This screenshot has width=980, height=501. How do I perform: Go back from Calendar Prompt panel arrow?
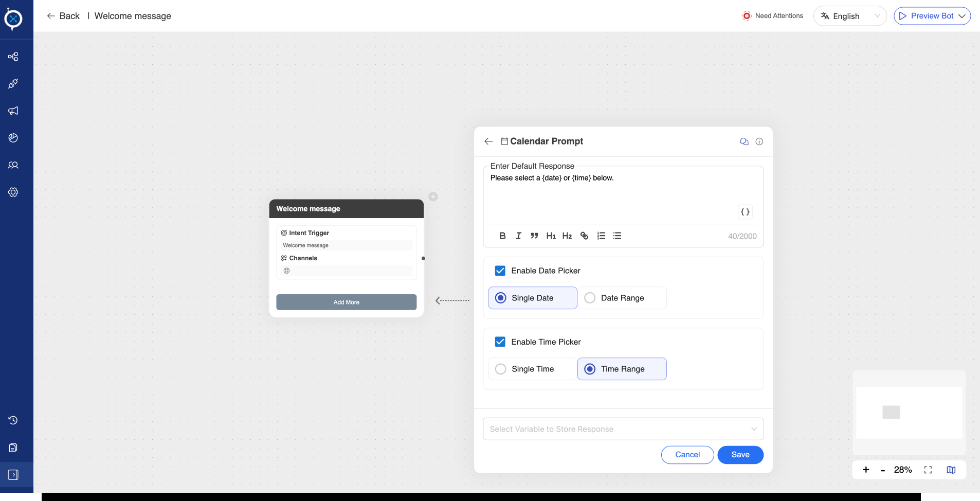[488, 141]
